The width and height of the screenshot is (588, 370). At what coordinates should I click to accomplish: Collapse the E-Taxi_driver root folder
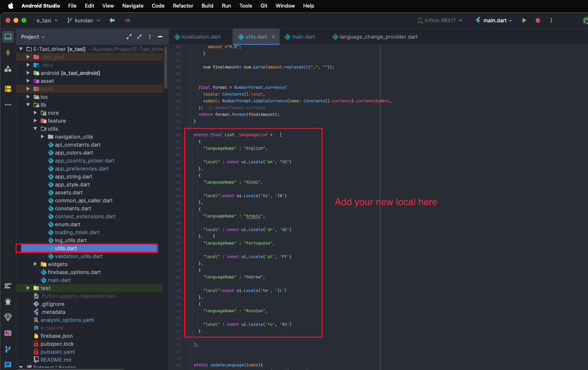click(x=21, y=49)
